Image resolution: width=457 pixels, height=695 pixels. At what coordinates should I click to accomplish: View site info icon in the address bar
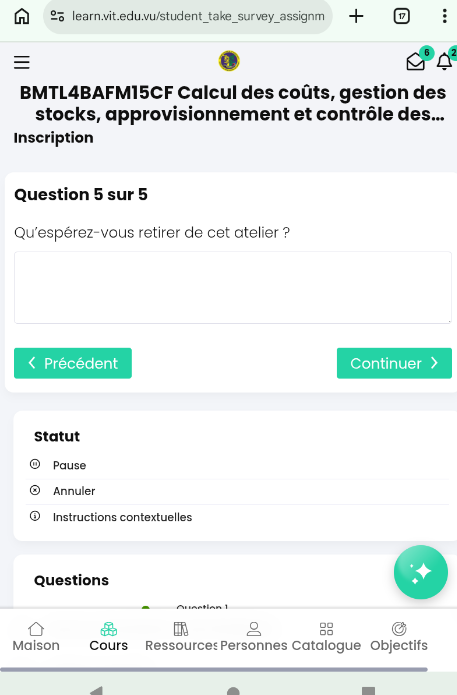(x=57, y=16)
